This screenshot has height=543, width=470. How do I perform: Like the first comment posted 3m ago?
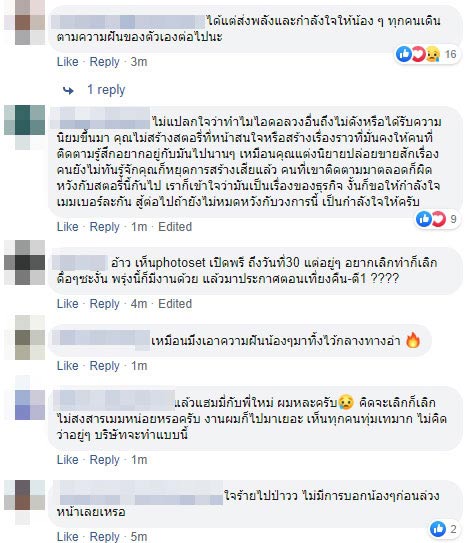(68, 62)
